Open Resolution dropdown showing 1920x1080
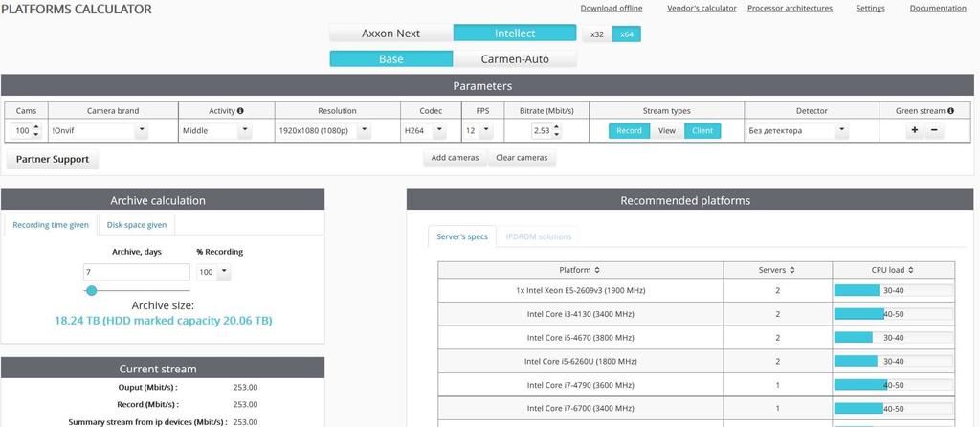The height and width of the screenshot is (427, 980). tap(323, 130)
